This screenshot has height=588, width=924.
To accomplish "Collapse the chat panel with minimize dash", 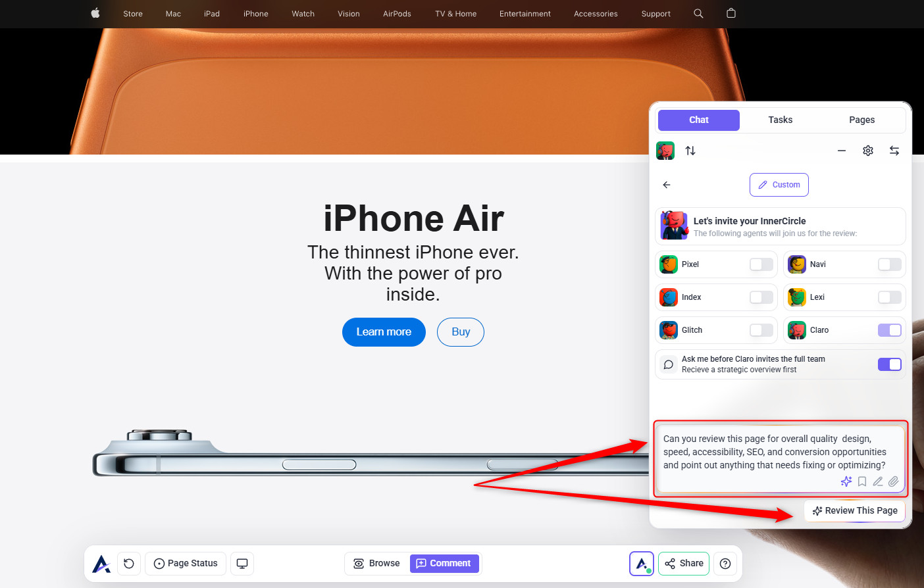I will coord(841,151).
